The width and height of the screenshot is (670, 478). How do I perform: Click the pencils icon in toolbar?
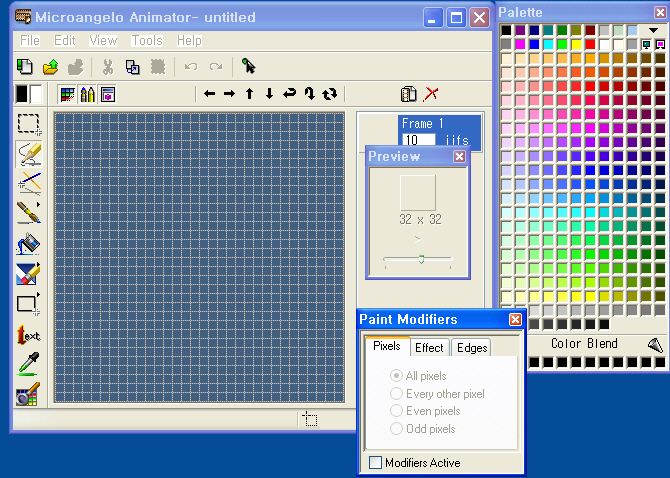click(x=87, y=94)
